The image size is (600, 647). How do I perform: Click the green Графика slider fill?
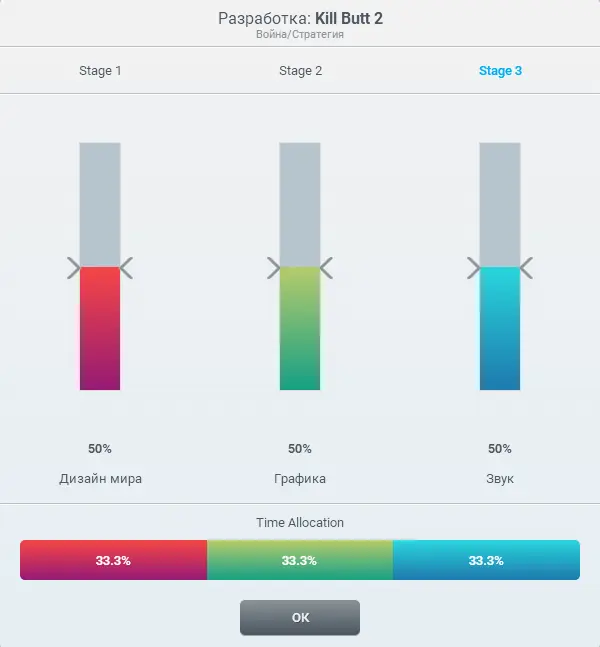point(300,328)
